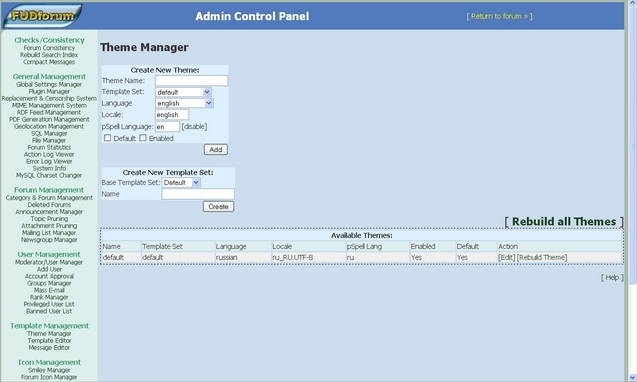Open the Language dropdown
The height and width of the screenshot is (382, 637).
pos(184,103)
